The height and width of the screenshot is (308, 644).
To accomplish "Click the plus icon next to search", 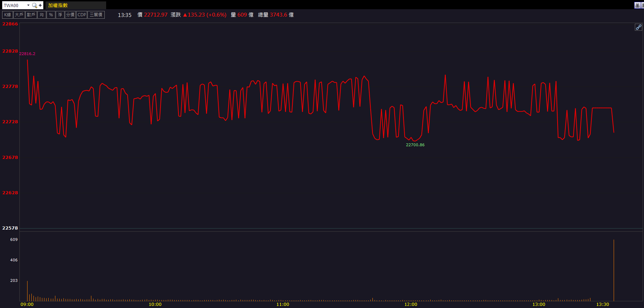I will pos(40,5).
